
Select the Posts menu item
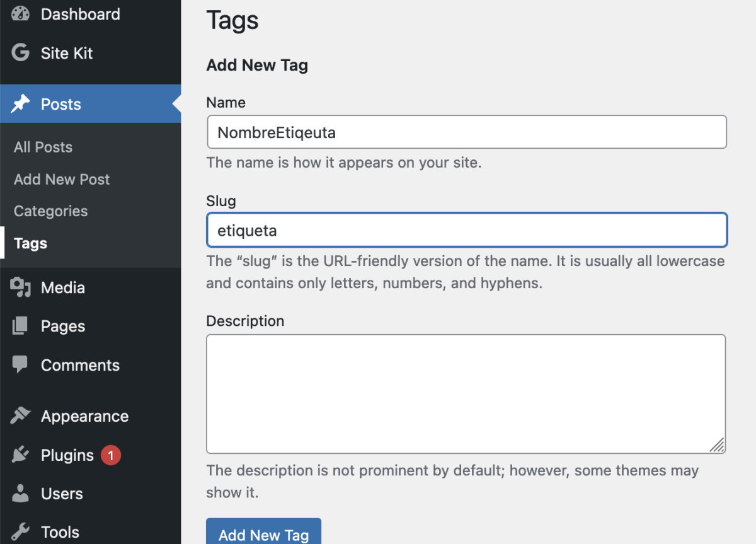90,104
